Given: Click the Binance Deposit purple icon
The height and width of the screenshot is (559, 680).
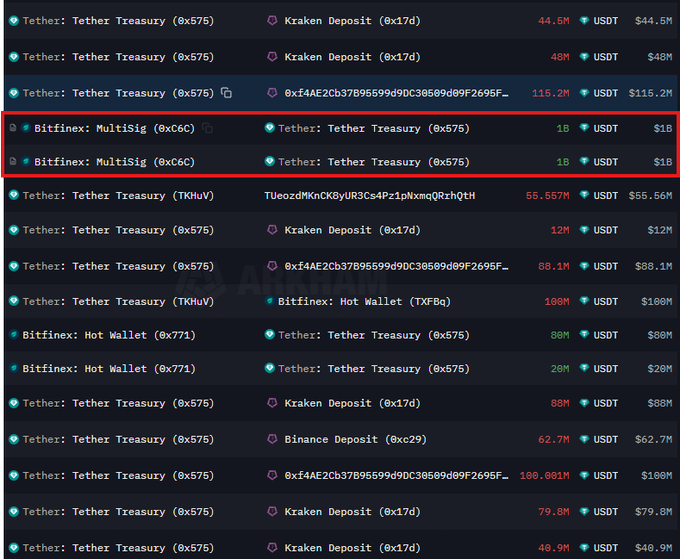Looking at the screenshot, I should (272, 439).
